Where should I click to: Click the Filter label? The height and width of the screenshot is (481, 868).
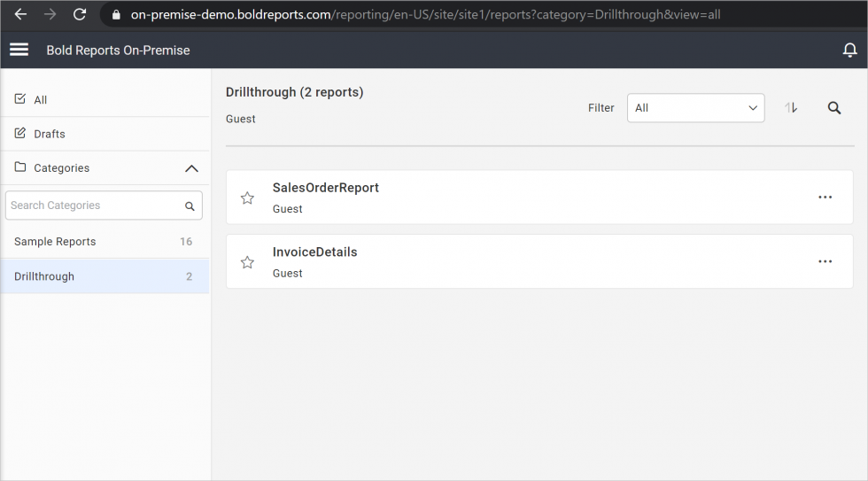click(601, 108)
